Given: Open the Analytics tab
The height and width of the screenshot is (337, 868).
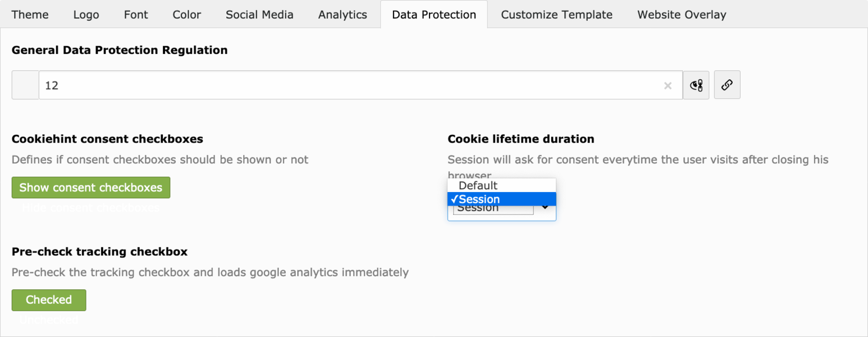Looking at the screenshot, I should [x=342, y=15].
